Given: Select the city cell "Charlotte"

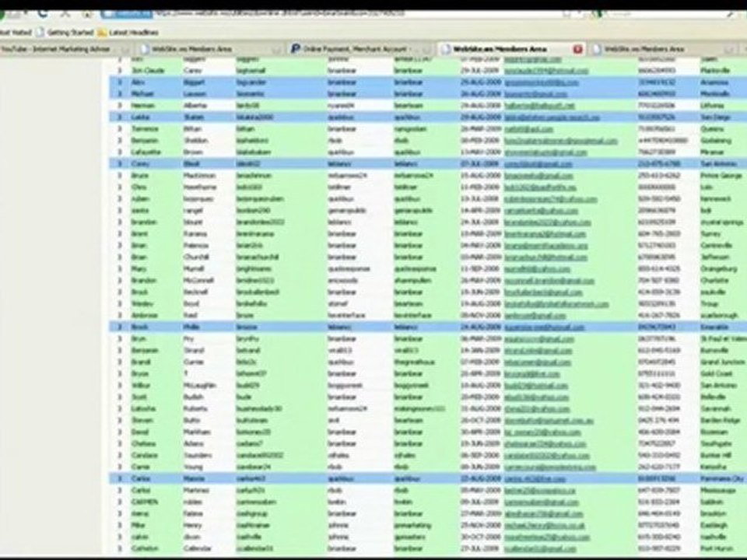Looking at the screenshot, I should (714, 281).
